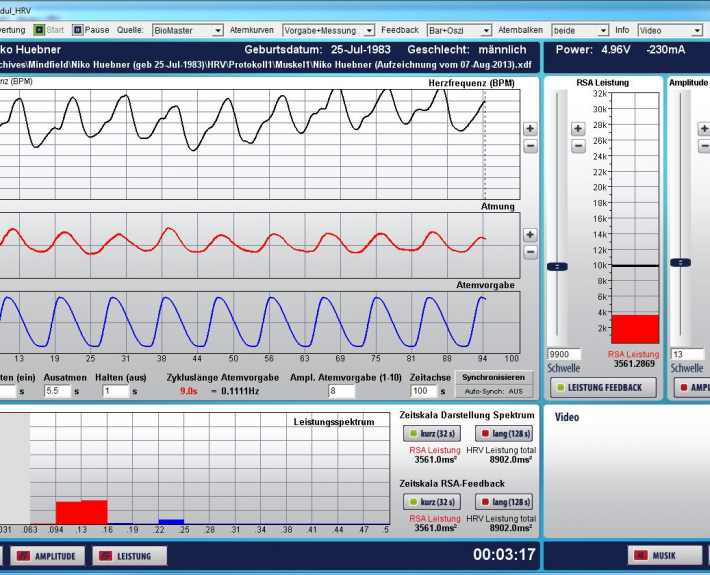Click the Geschlecht männlich text
Screen dimensions: 710x575
pos(467,50)
